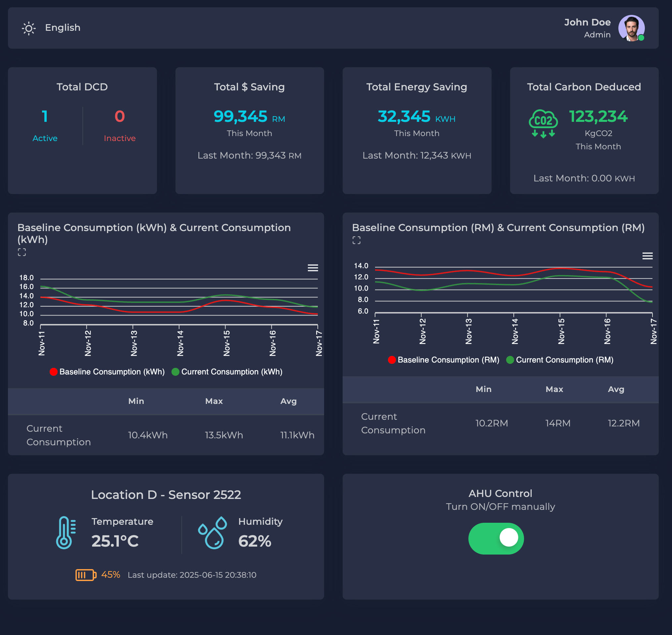Toggle Current Consumption (kWh) legend series
This screenshot has height=635, width=672.
tap(227, 372)
